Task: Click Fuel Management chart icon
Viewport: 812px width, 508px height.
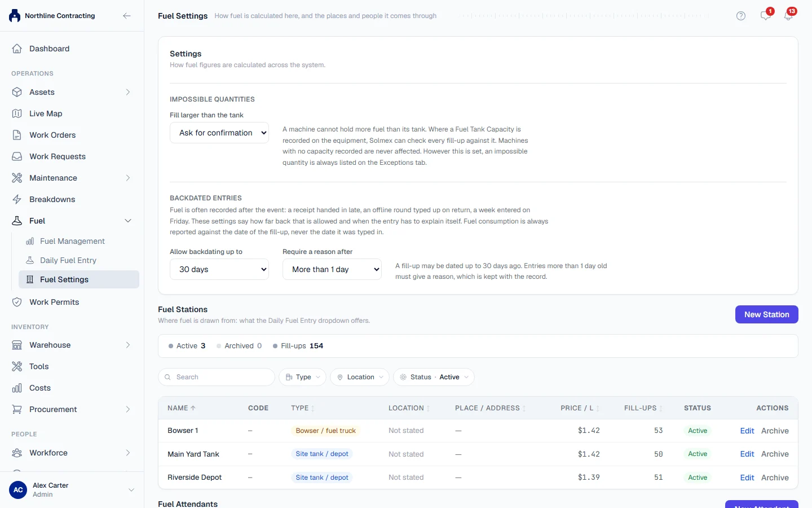Action: (x=30, y=241)
